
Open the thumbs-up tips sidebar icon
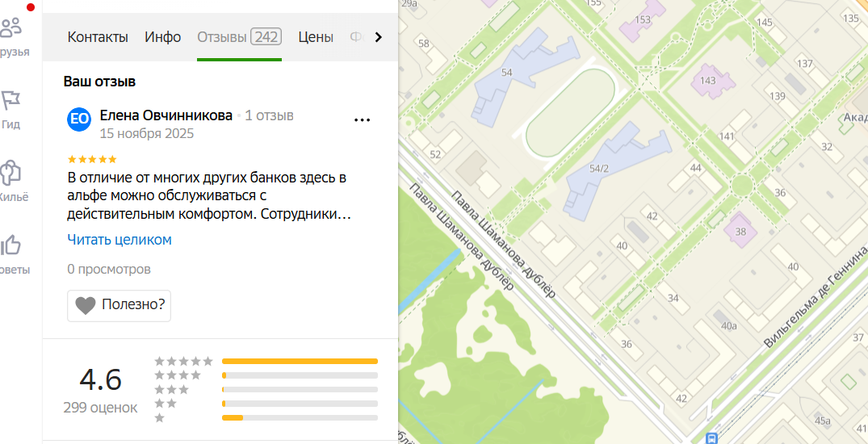coord(11,245)
